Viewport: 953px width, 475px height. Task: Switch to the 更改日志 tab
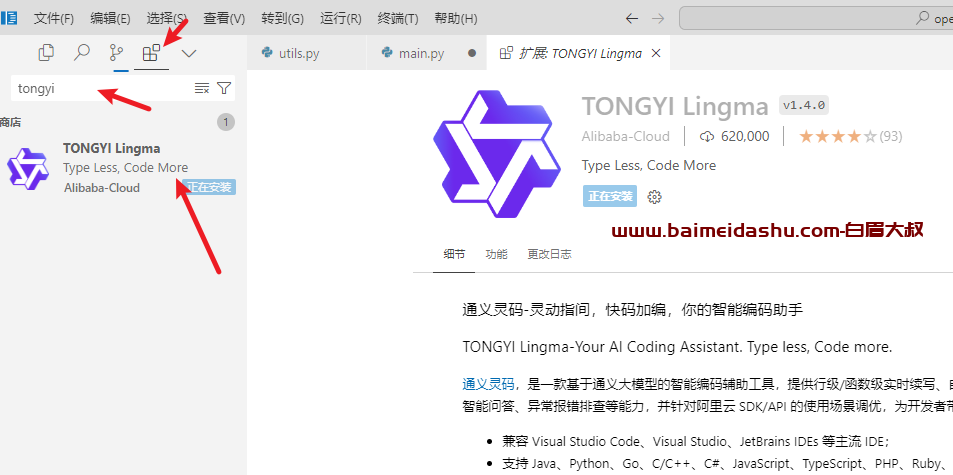click(x=549, y=254)
